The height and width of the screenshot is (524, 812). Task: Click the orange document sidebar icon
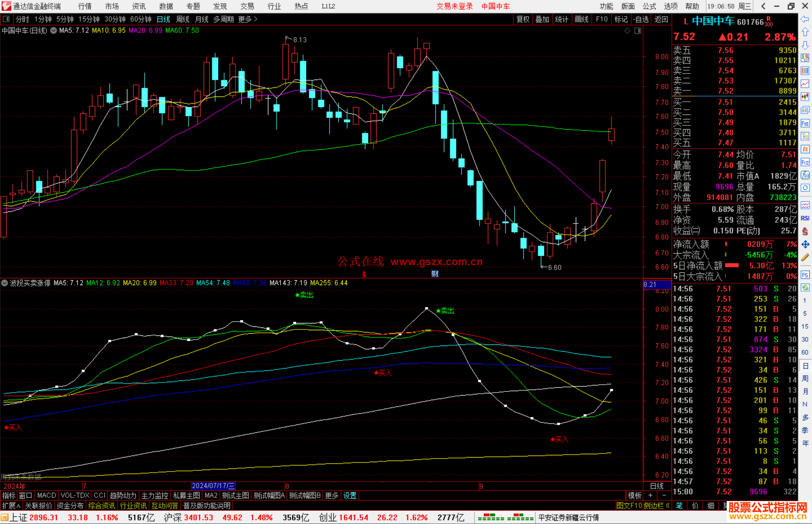(x=805, y=149)
